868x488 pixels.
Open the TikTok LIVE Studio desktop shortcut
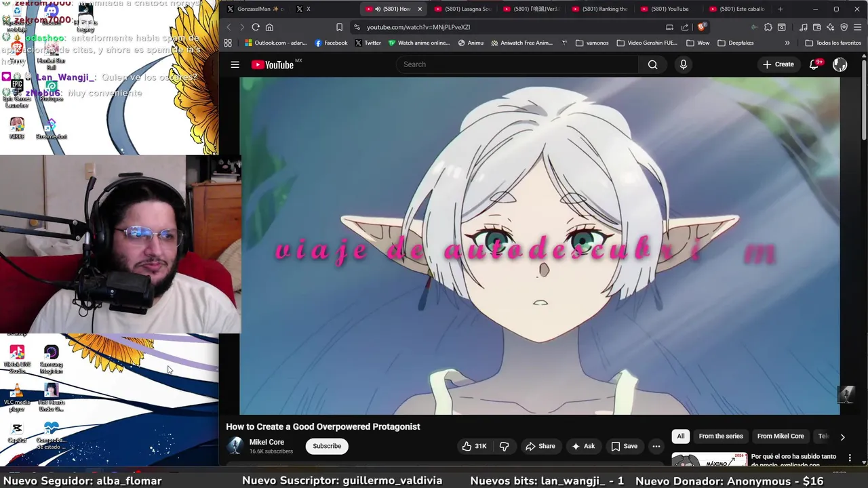pos(17,359)
